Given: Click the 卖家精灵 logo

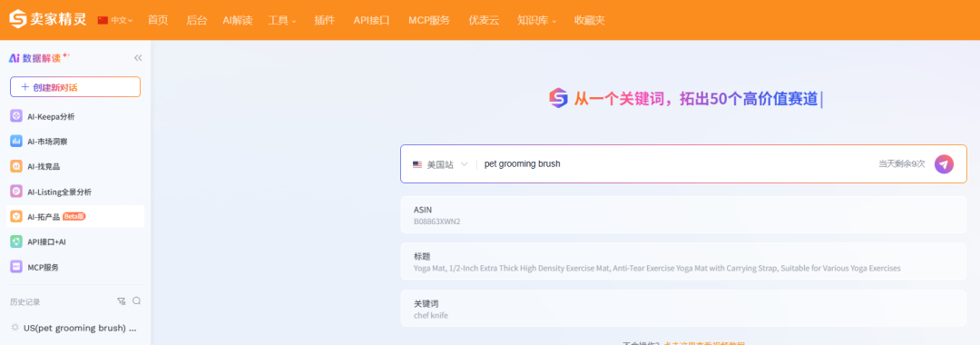Looking at the screenshot, I should (x=47, y=19).
